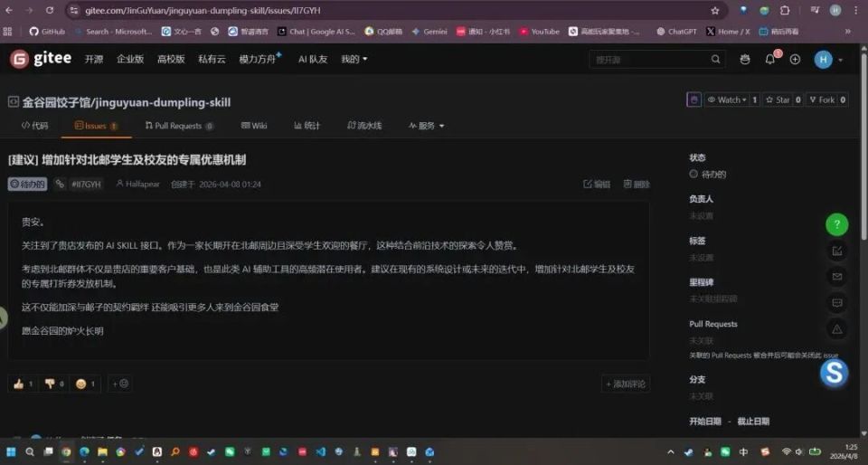Open the Pull Requests tab
The height and width of the screenshot is (465, 868).
click(179, 126)
